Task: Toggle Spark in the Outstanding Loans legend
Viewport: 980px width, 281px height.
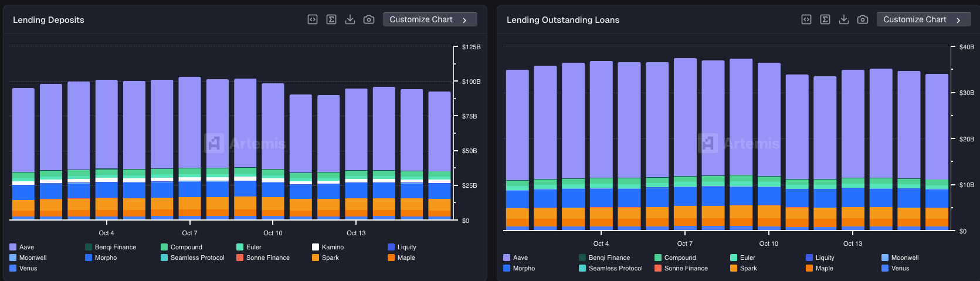Action: click(x=744, y=268)
